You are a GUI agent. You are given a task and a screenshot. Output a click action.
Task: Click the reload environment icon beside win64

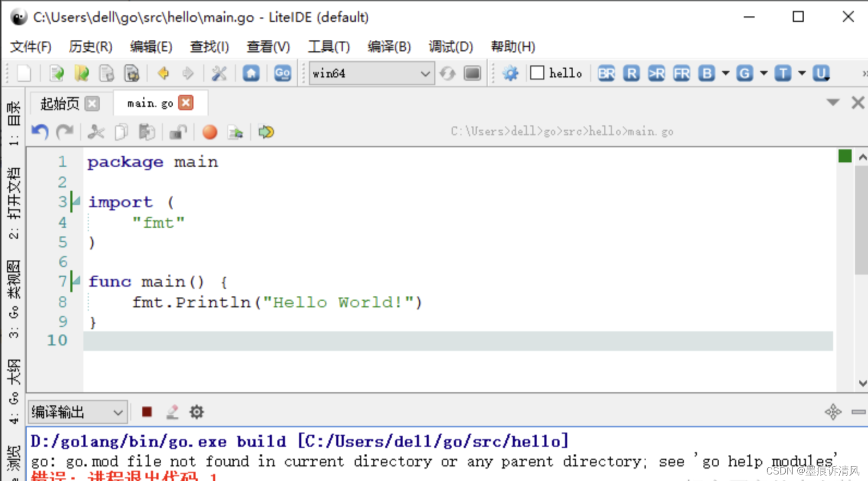pos(448,73)
